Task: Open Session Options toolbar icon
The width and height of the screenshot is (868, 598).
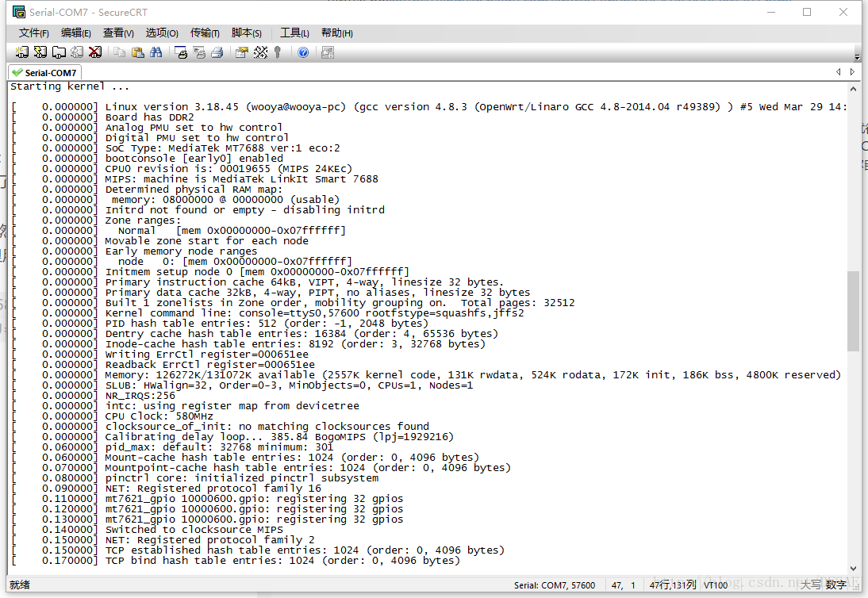Action: (x=241, y=52)
